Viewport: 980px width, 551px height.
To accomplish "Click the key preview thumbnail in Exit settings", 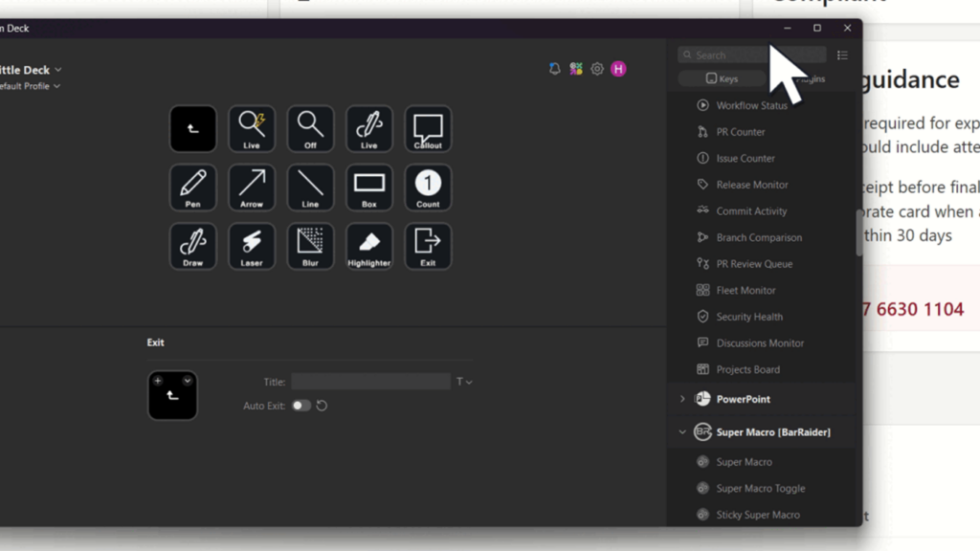I will click(x=172, y=395).
